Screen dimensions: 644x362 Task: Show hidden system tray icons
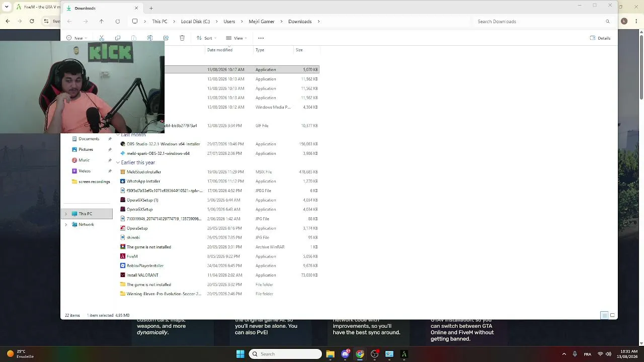point(564,354)
